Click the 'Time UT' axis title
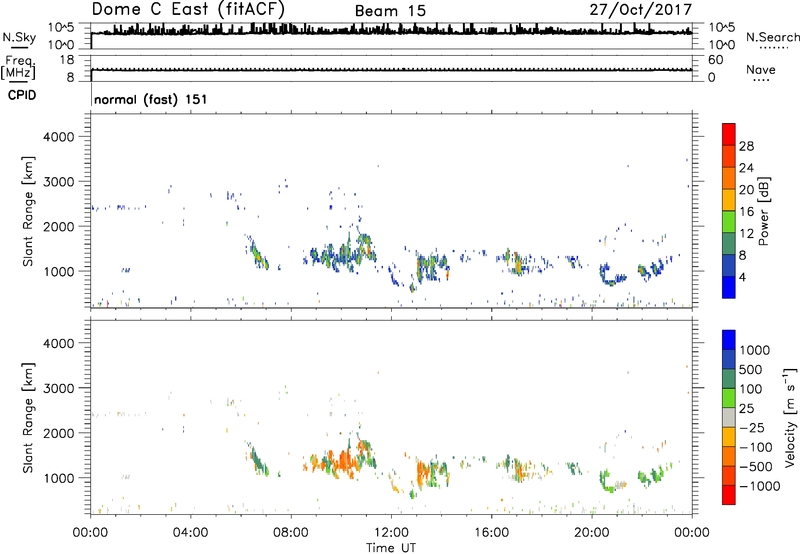The image size is (800, 554). pyautogui.click(x=391, y=548)
